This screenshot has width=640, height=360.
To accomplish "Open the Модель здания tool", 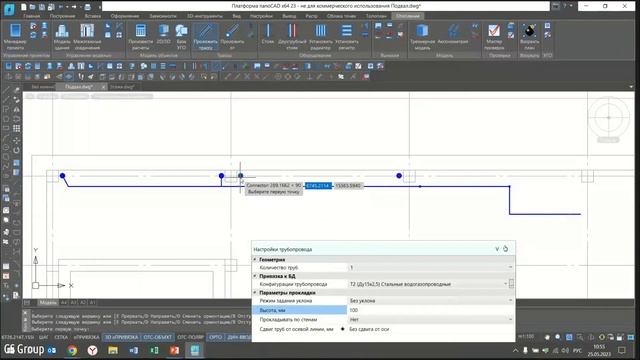I will coord(62,36).
